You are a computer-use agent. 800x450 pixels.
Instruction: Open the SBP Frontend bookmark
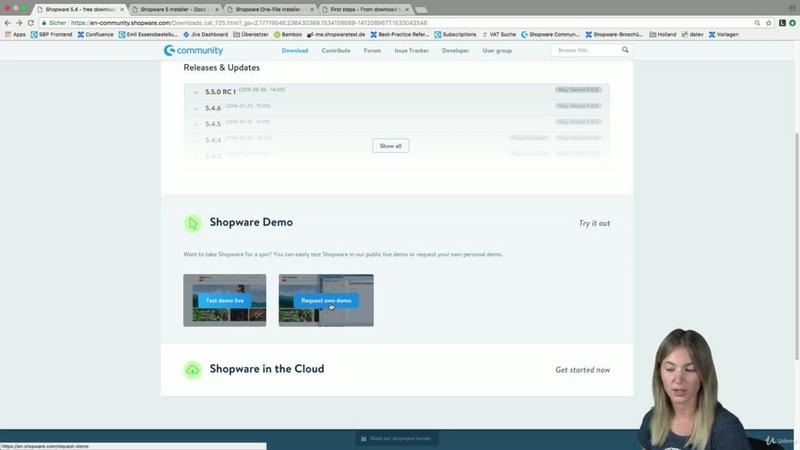click(x=52, y=34)
